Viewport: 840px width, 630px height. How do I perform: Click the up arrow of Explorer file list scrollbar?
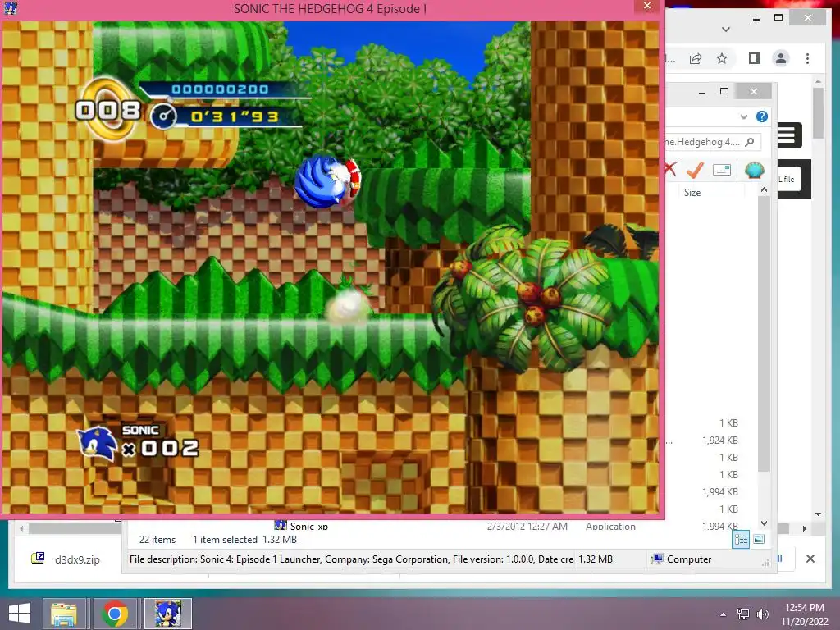point(764,190)
